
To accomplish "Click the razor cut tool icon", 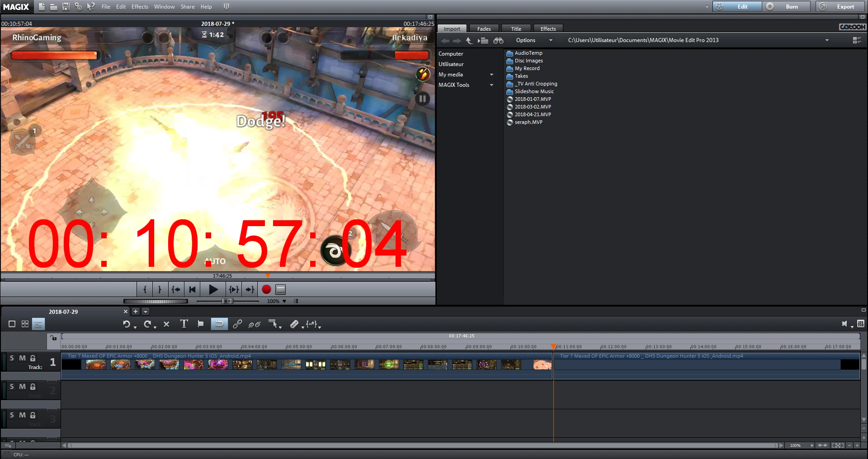I will [x=294, y=324].
